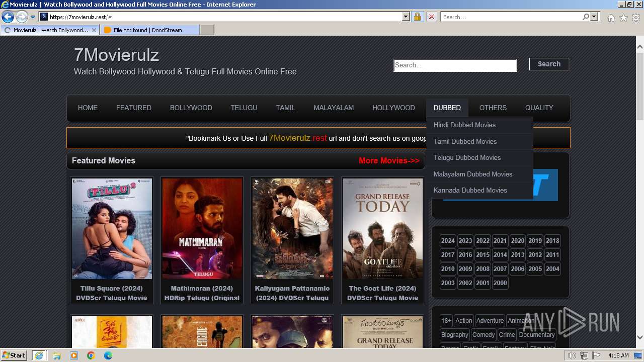This screenshot has height=362, width=644.
Task: Click the address bar URL field
Action: pyautogui.click(x=224, y=17)
